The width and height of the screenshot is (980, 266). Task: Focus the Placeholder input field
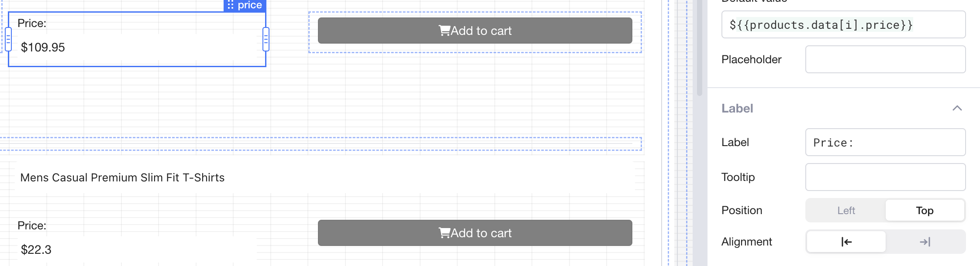tap(885, 59)
